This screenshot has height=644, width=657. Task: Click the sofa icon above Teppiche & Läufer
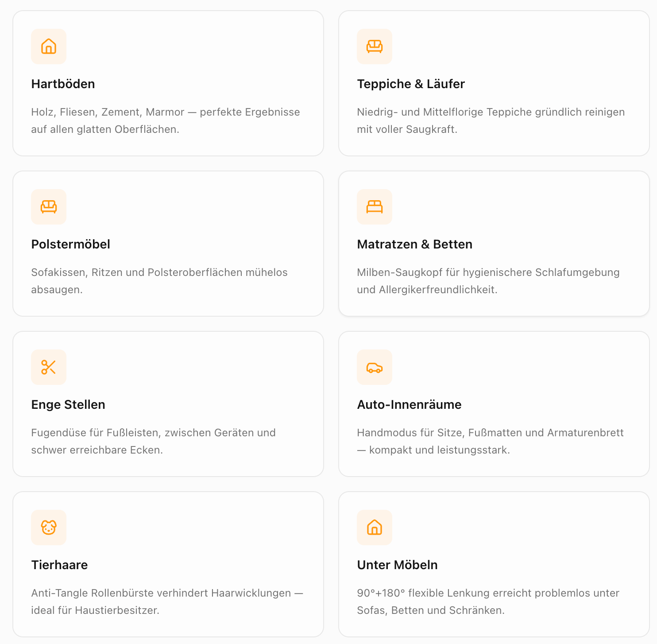point(375,47)
